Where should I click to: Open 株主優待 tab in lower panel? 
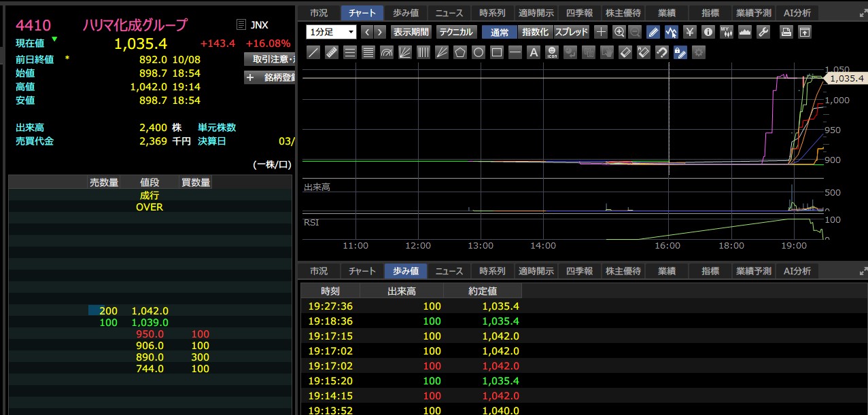click(623, 271)
